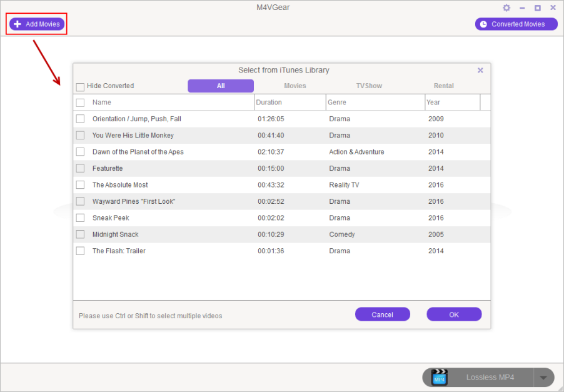The image size is (564, 392).
Task: Select "The Absolute Most" title
Action: pos(120,185)
